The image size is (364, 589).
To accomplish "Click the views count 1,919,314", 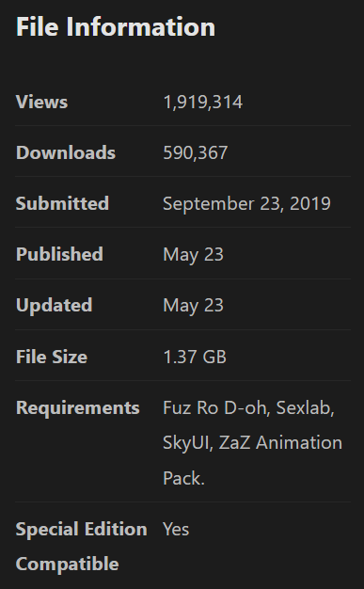I will pos(203,103).
